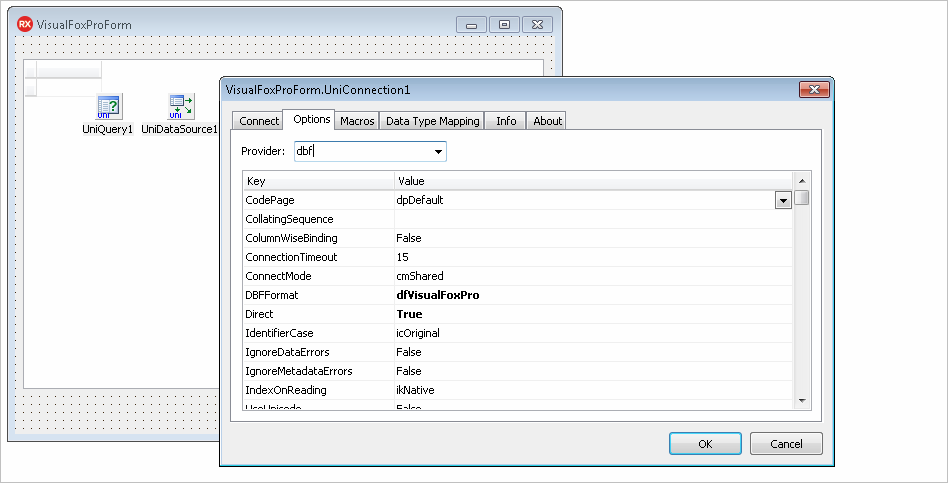Switch to the Connect tab

click(259, 121)
